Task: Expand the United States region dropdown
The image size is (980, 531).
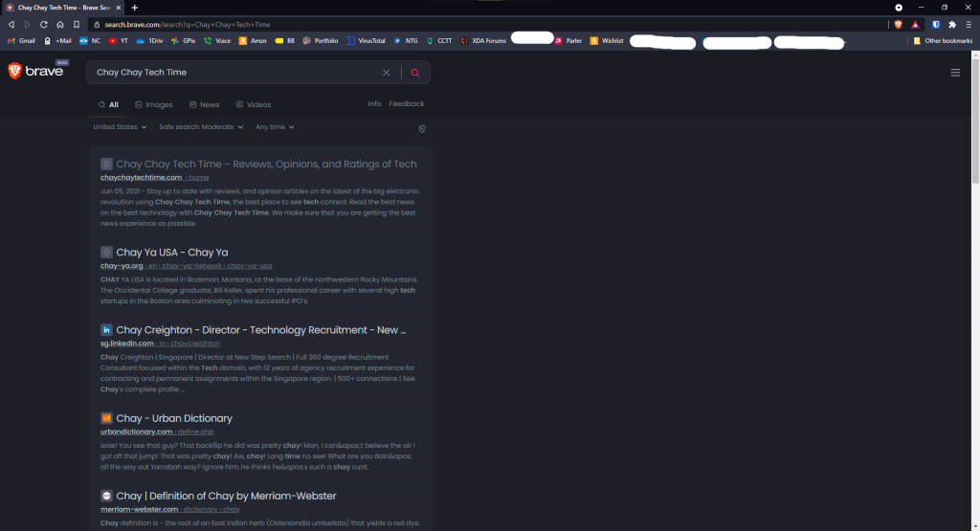Action: click(x=120, y=127)
